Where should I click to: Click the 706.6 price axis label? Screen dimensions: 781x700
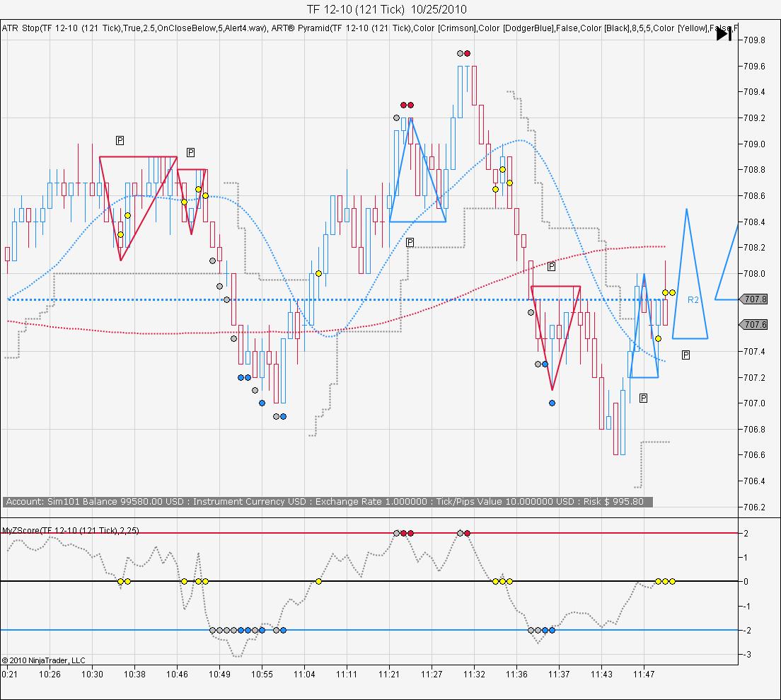coord(754,455)
